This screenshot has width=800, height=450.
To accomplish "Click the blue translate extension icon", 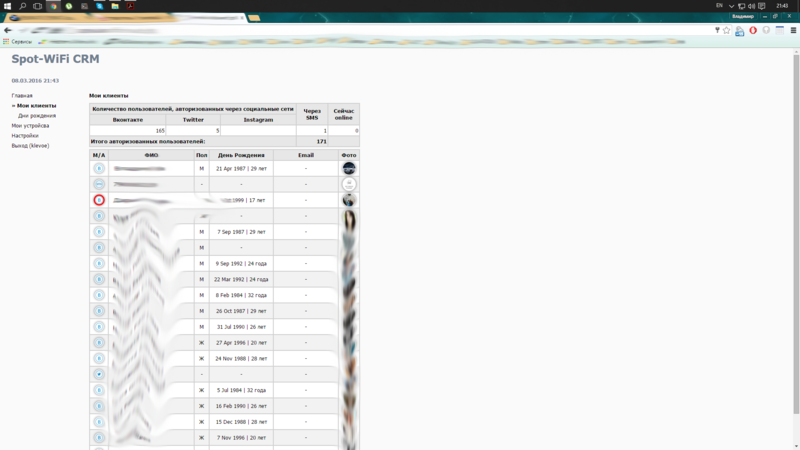I will coord(740,31).
